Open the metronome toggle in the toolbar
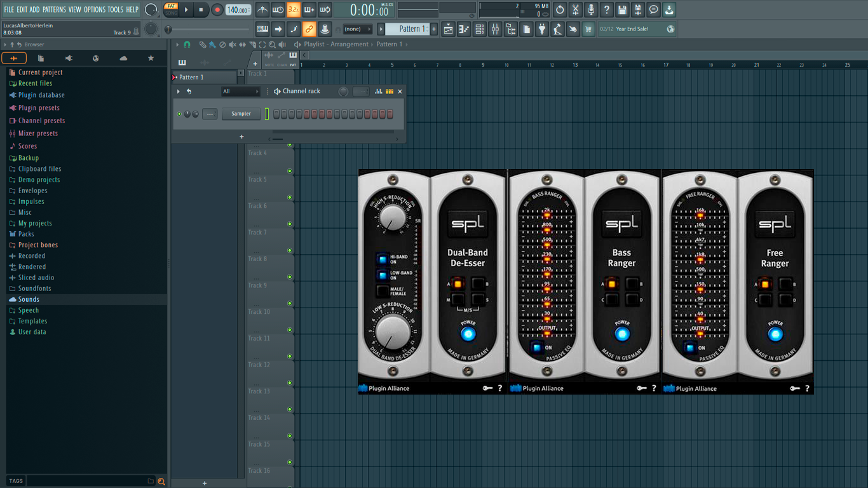Viewport: 868px width, 488px height. click(262, 10)
